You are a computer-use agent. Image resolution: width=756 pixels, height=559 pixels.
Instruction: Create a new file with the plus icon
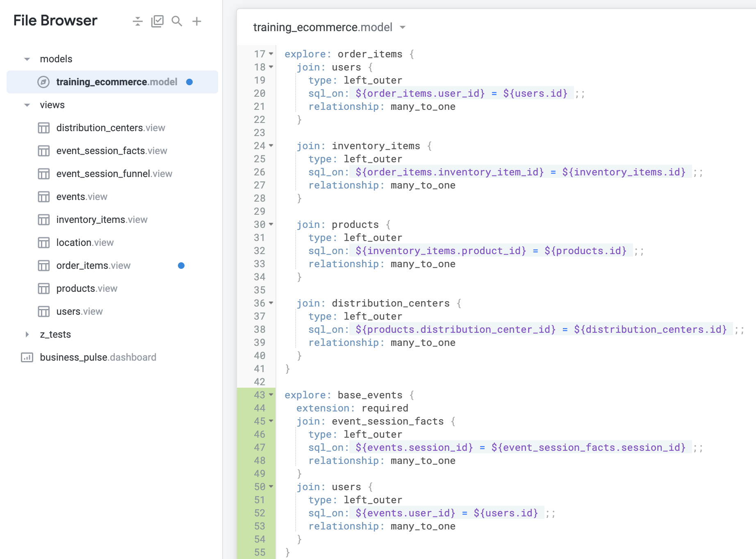(x=197, y=21)
